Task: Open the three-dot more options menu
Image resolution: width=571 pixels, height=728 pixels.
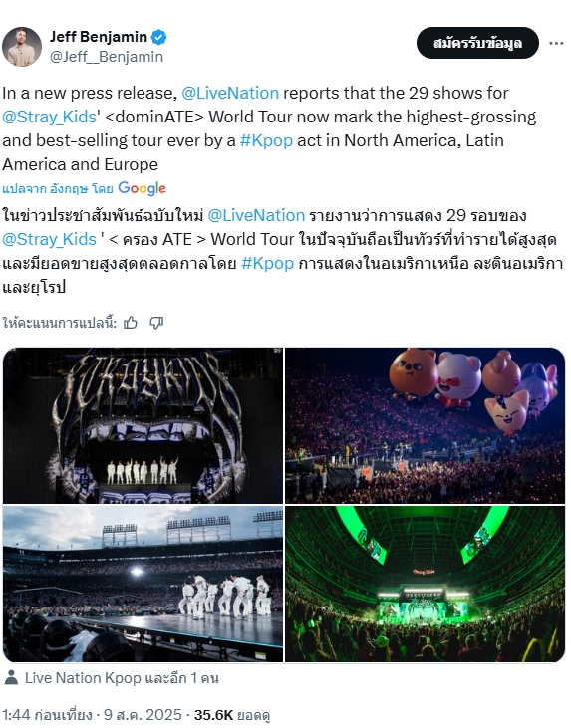Action: tap(556, 43)
